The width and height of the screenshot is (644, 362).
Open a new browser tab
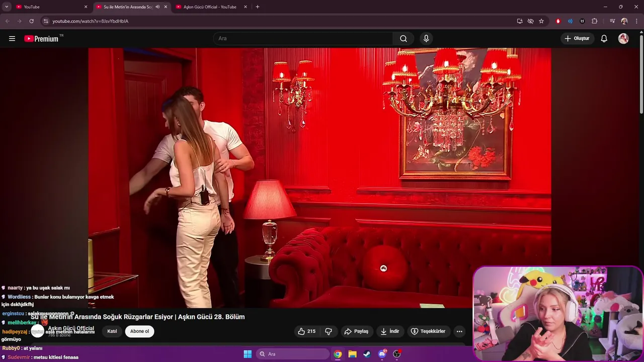(x=258, y=7)
